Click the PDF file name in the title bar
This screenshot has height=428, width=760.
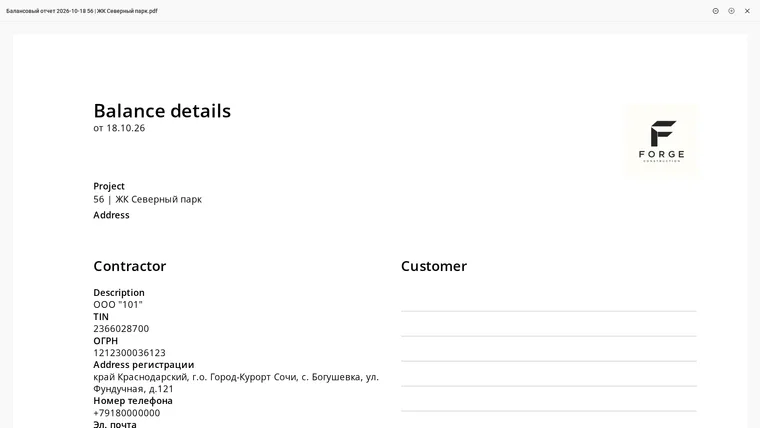pos(82,11)
